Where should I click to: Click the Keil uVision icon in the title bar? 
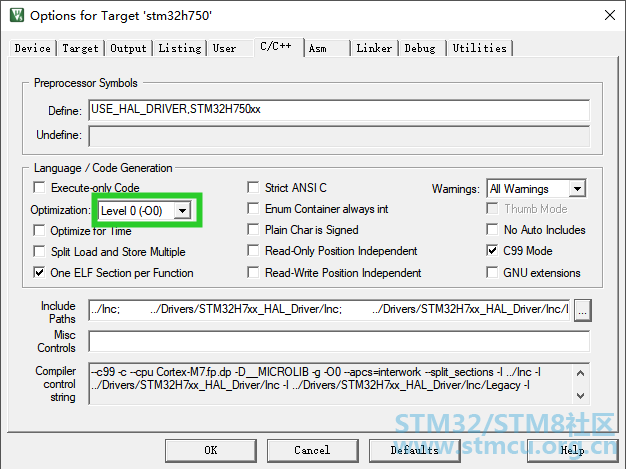[x=17, y=15]
